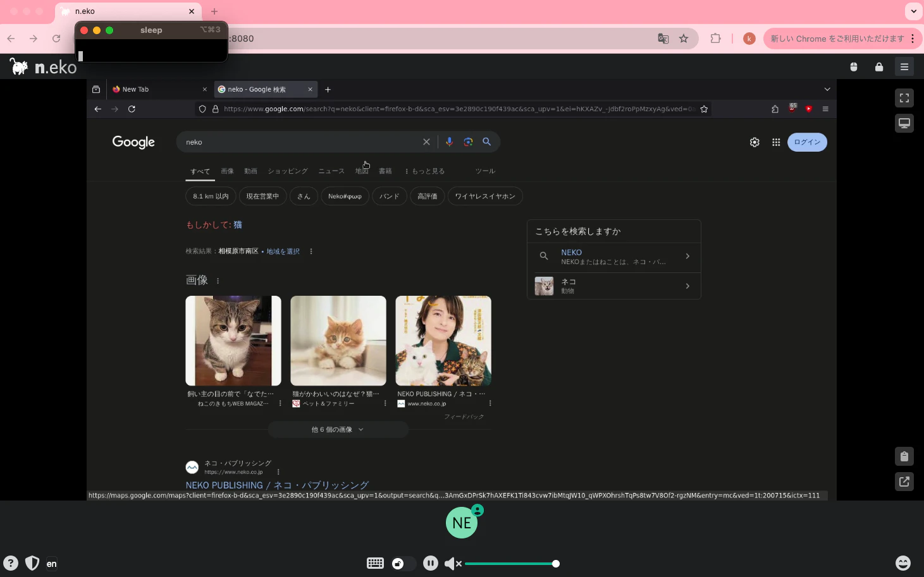Viewport: 924px width, 577px height.
Task: Click the magnifier search submit icon
Action: pyautogui.click(x=487, y=142)
